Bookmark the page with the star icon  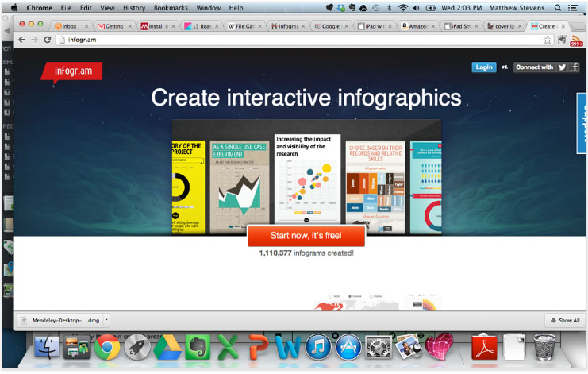pos(548,40)
